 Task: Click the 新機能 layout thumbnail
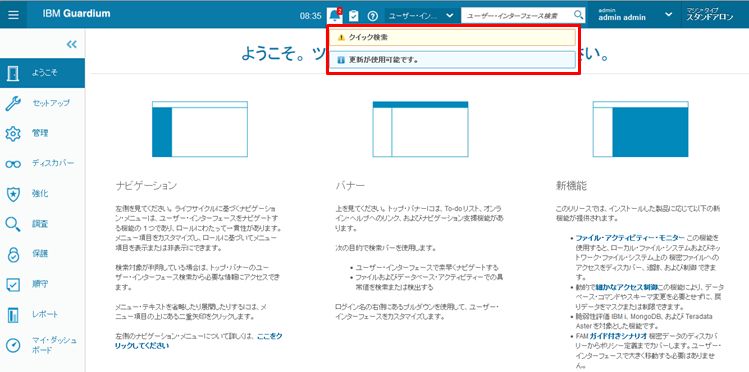coord(641,129)
